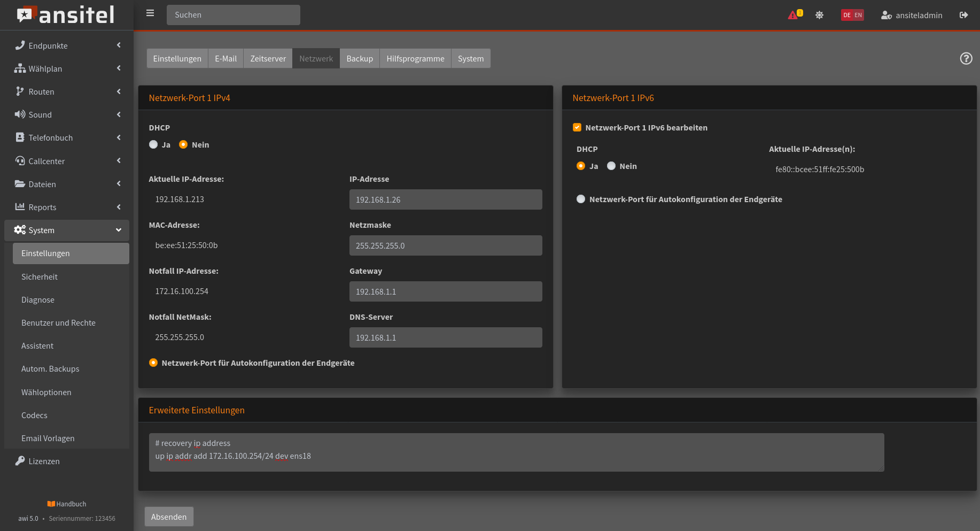980x531 pixels.
Task: Switch to the Backup tab
Action: click(359, 58)
